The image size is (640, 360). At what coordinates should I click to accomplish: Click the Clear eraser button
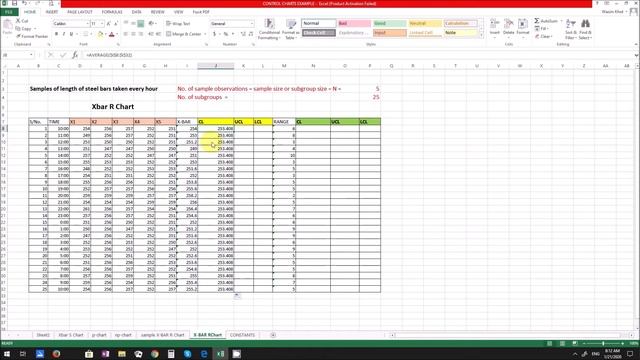543,36
